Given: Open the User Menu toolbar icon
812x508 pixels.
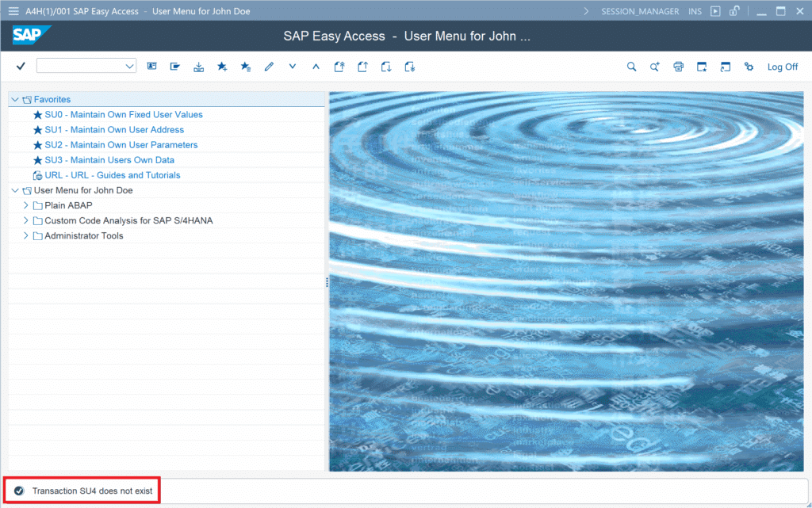Looking at the screenshot, I should 152,67.
